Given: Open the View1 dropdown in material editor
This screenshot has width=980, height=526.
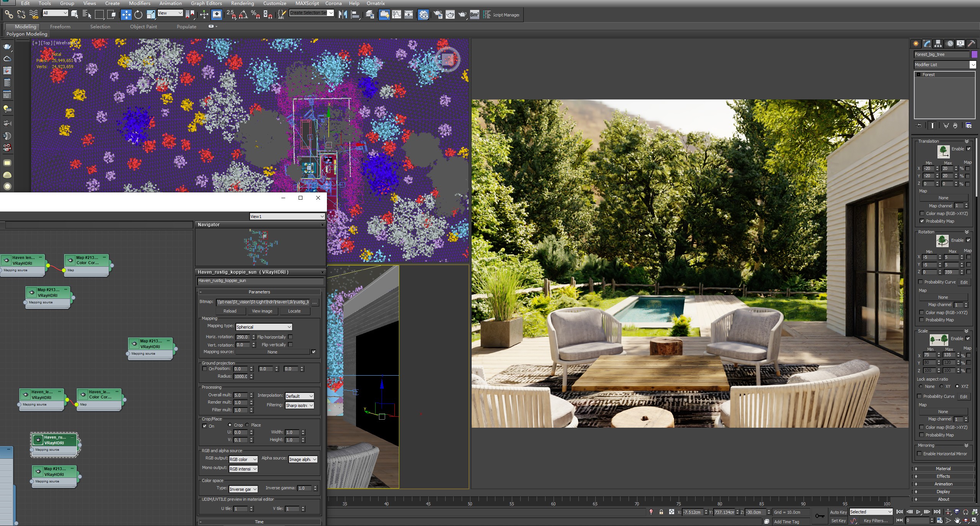Looking at the screenshot, I should (287, 217).
